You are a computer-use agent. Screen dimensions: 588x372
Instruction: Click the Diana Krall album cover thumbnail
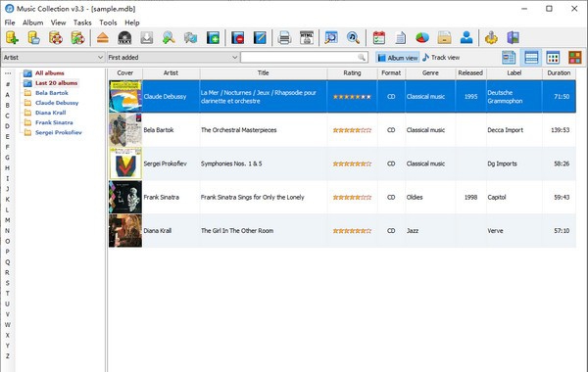pyautogui.click(x=125, y=231)
